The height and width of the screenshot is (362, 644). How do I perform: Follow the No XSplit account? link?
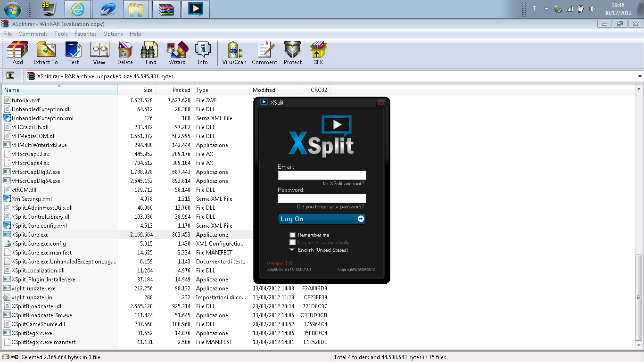pyautogui.click(x=343, y=183)
